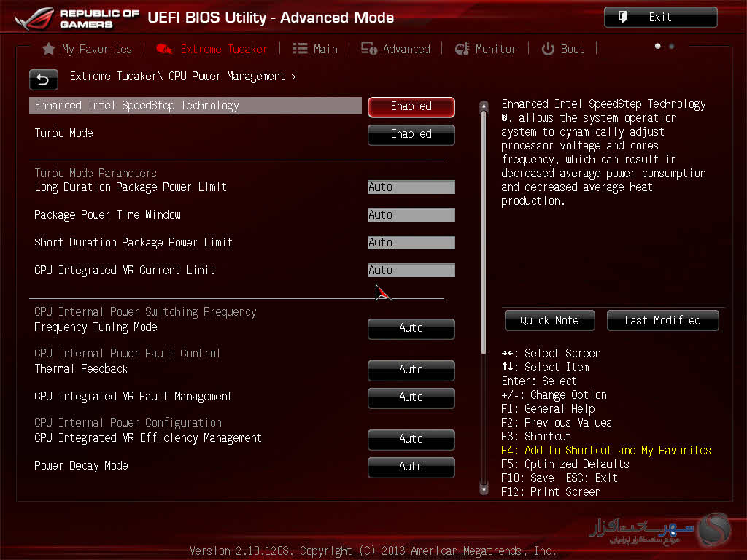The height and width of the screenshot is (560, 747).
Task: Expand Power Decay Mode Auto options
Action: (411, 467)
